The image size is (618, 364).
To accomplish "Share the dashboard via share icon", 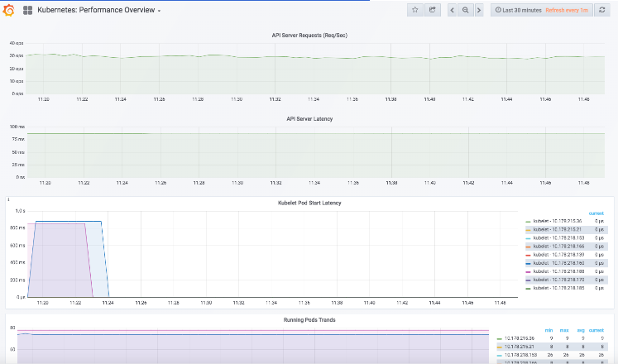I will click(x=433, y=10).
